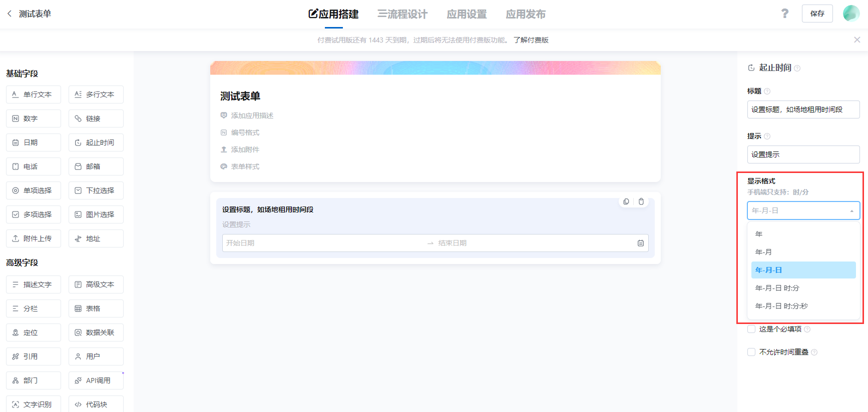
Task: Add a 文字识别 field
Action: (x=34, y=404)
